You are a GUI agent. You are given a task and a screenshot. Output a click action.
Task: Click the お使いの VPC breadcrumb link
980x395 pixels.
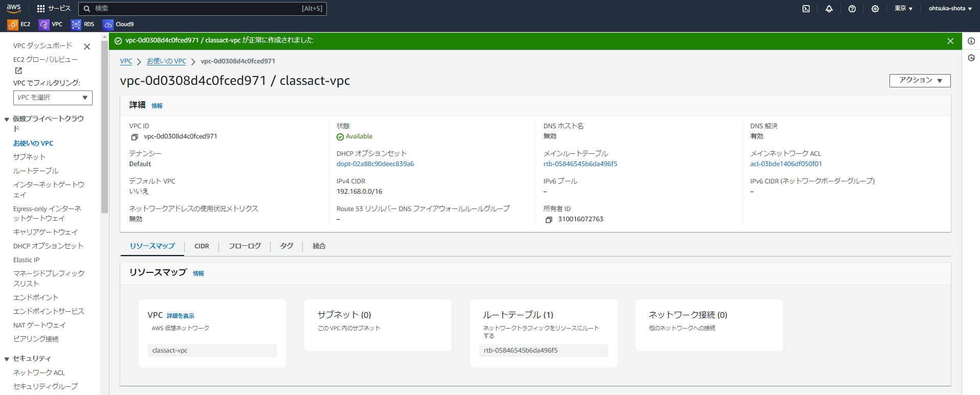[166, 61]
